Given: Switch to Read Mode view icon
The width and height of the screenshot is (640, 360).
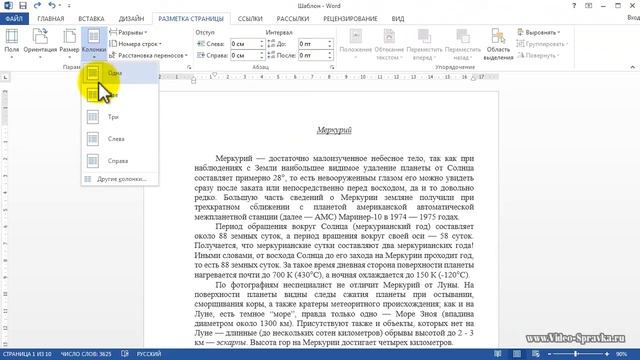Looking at the screenshot, I should 498,354.
